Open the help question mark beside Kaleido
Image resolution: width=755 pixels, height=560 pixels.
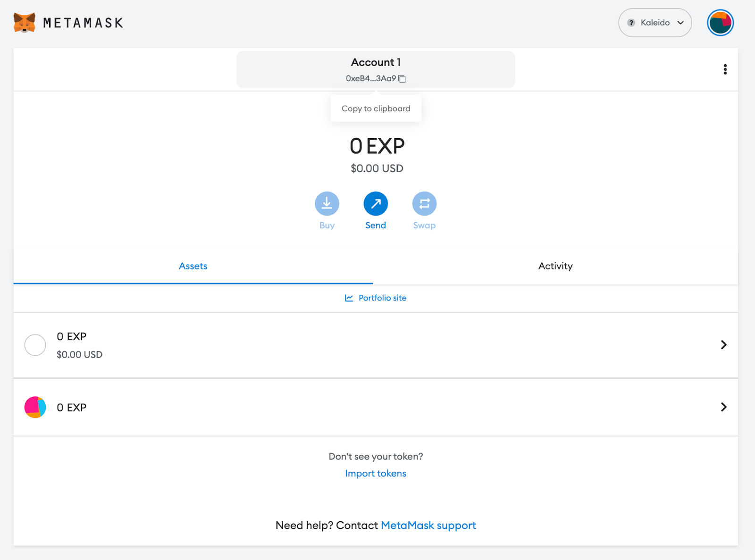[x=630, y=22]
